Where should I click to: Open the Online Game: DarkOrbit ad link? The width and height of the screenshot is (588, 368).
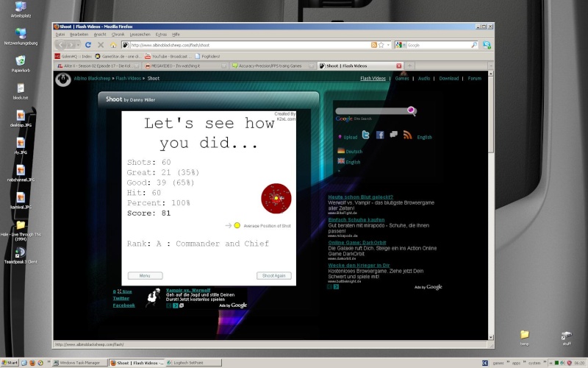coord(357,243)
